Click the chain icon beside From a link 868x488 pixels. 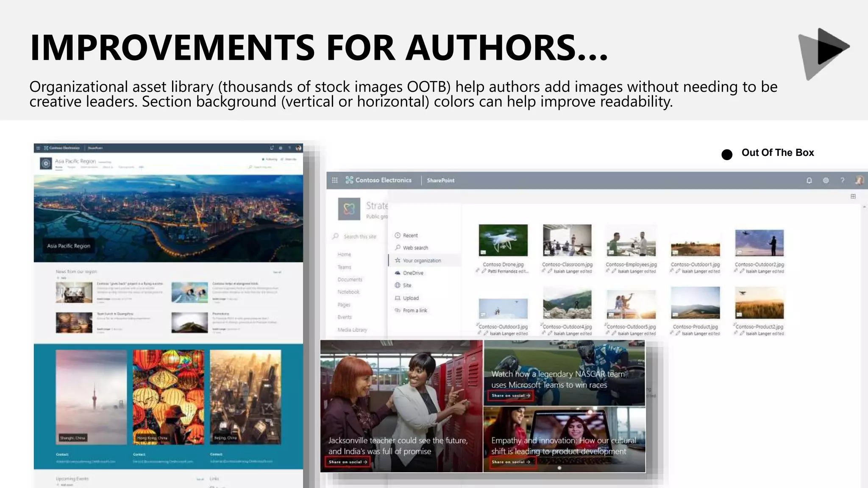tap(398, 311)
